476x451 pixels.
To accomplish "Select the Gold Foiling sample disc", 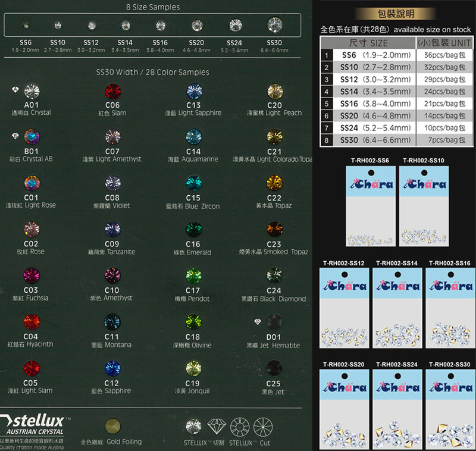I will click(112, 426).
